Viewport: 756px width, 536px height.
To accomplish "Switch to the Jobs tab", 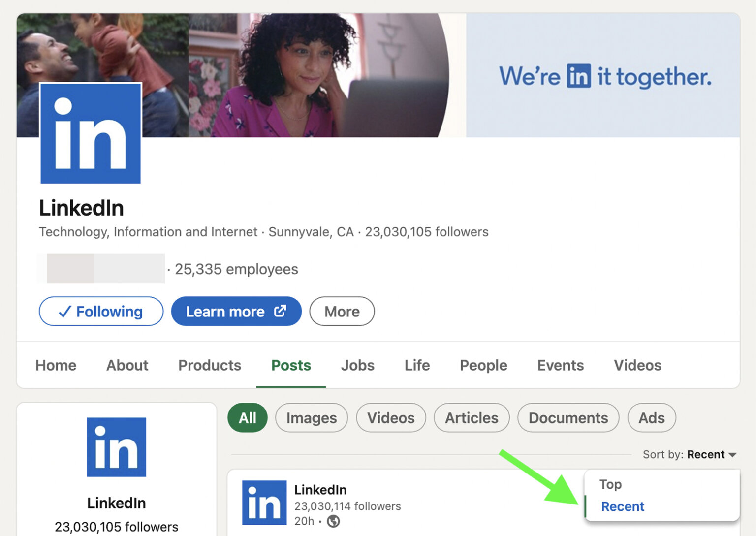I will tap(357, 365).
